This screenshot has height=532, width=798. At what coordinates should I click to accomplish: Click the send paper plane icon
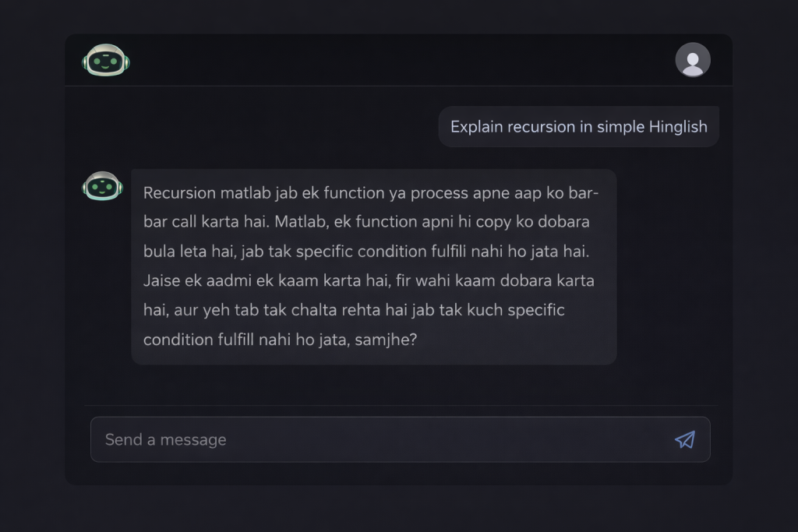(684, 439)
